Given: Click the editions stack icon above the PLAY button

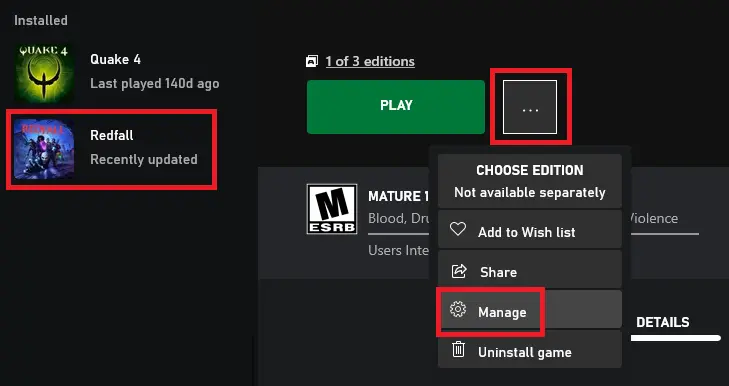Looking at the screenshot, I should [x=312, y=61].
